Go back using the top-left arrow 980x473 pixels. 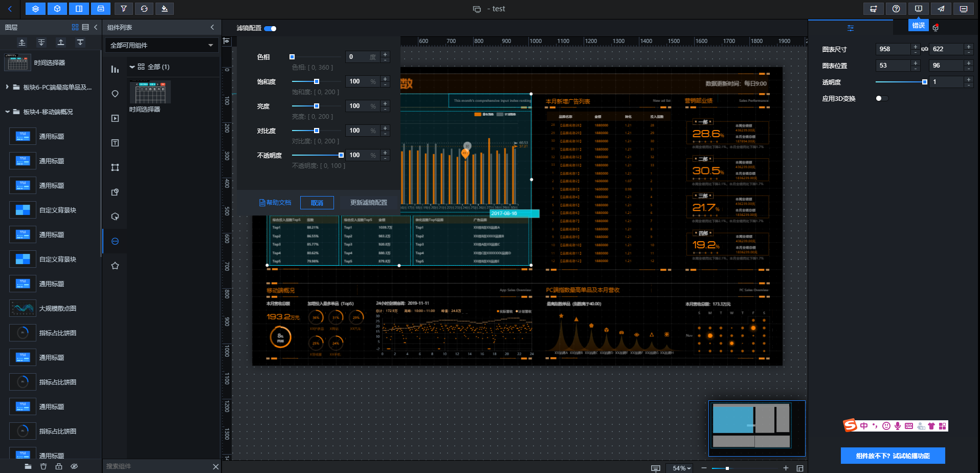10,9
